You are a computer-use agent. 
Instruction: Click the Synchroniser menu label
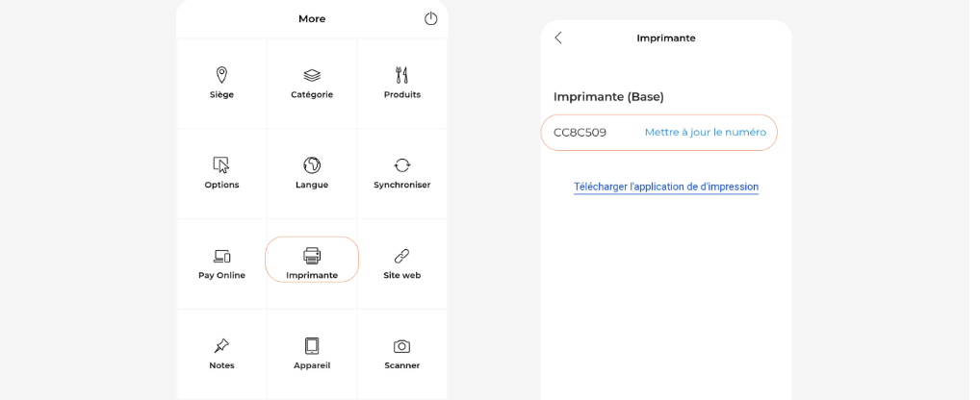pyautogui.click(x=402, y=185)
